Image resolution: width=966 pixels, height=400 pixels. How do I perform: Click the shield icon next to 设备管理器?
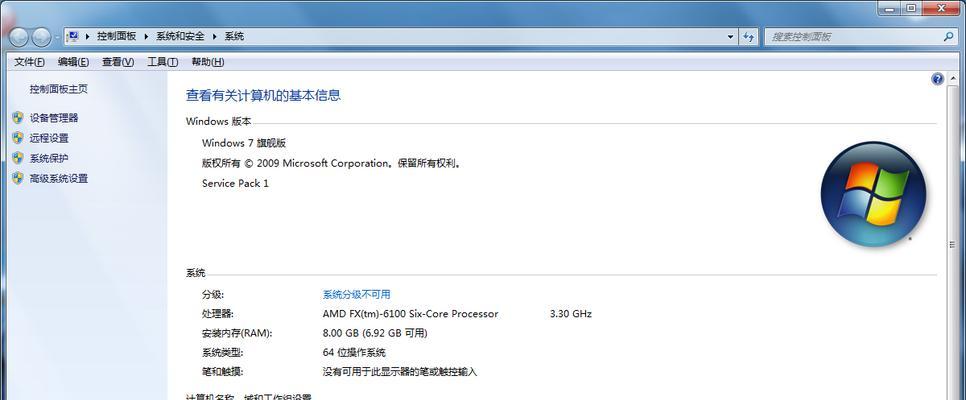pyautogui.click(x=18, y=117)
